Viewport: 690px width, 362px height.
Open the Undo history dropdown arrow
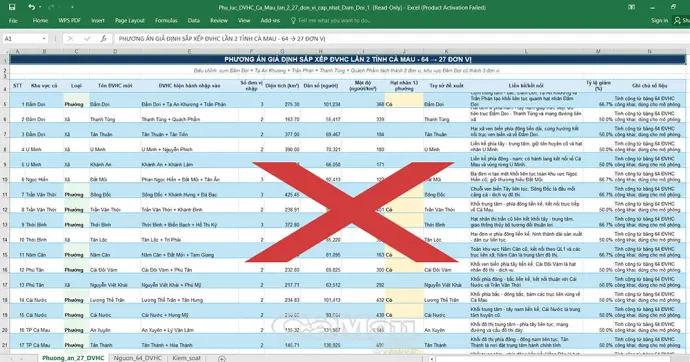(x=40, y=7)
